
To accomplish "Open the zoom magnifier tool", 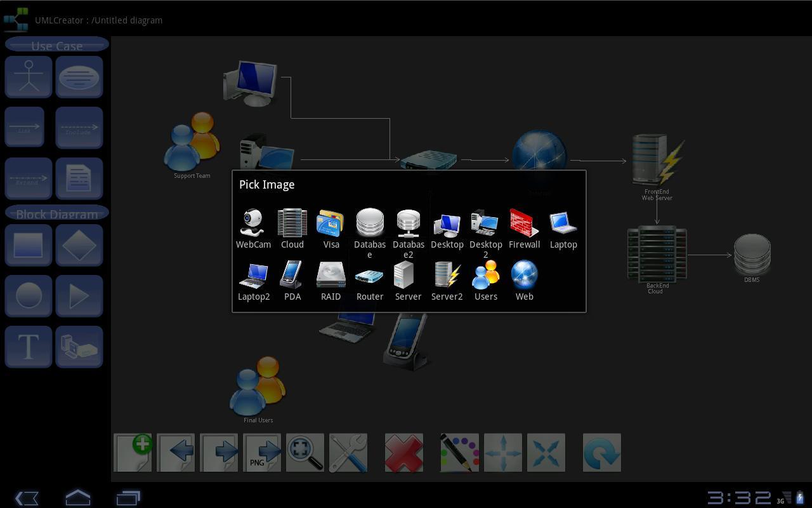I will click(x=305, y=453).
